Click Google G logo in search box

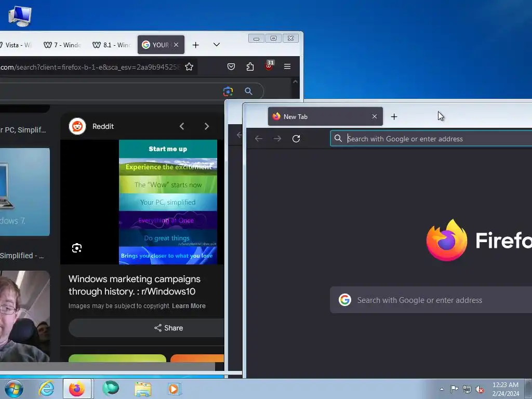pyautogui.click(x=345, y=300)
